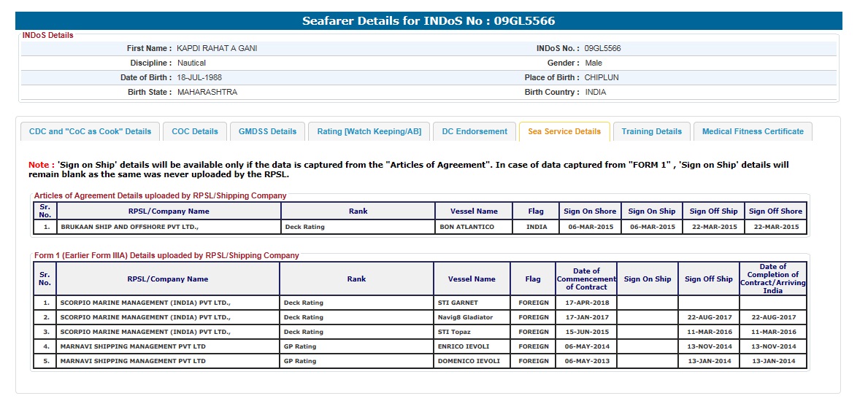The width and height of the screenshot is (868, 412).
Task: View the Training Details tab
Action: pos(651,132)
